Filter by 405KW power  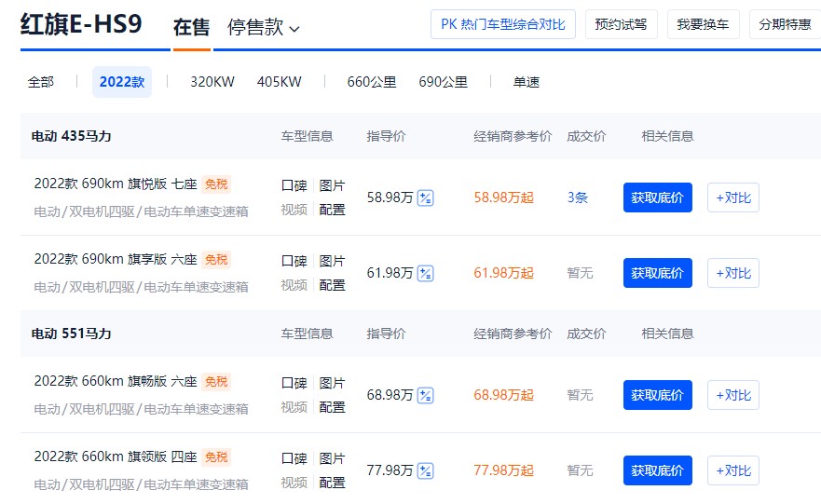(x=279, y=82)
